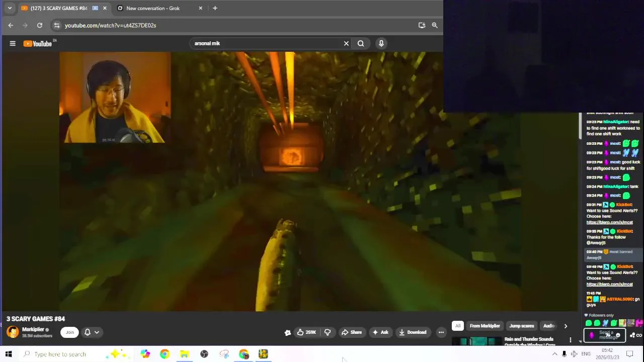Open the microphone tray icon
The image size is (644, 362).
(564, 354)
